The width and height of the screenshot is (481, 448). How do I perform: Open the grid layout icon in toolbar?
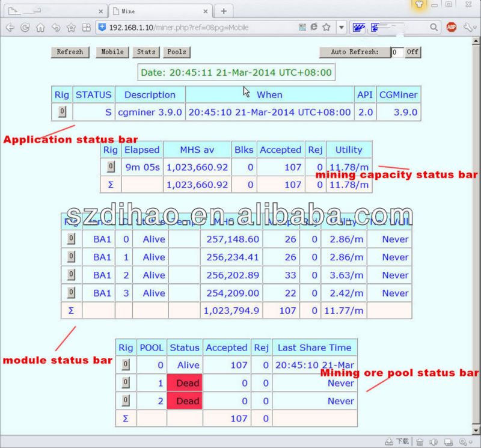click(87, 28)
